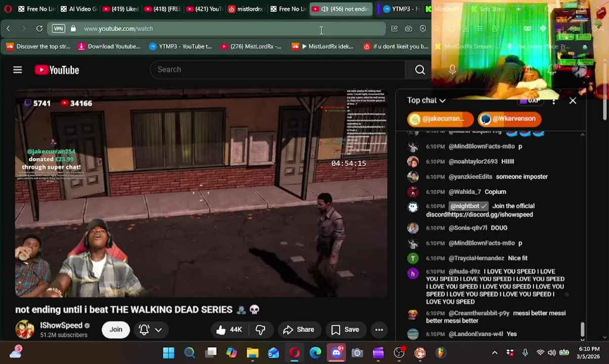609x364 pixels.
Task: Open the IShowSpeed channel name link
Action: [61, 326]
